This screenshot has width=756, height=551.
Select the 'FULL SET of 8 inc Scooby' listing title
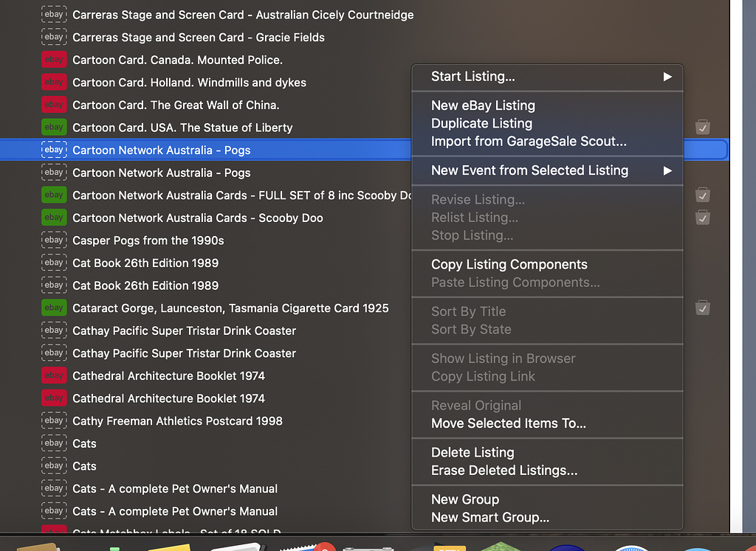coord(241,195)
